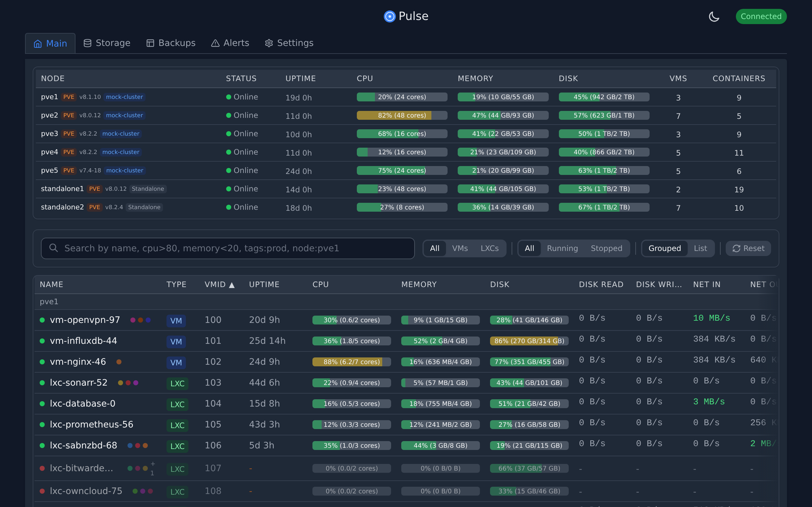Viewport: 812px width, 507px height.
Task: Sort guests by the VMID column arrow
Action: pos(232,285)
